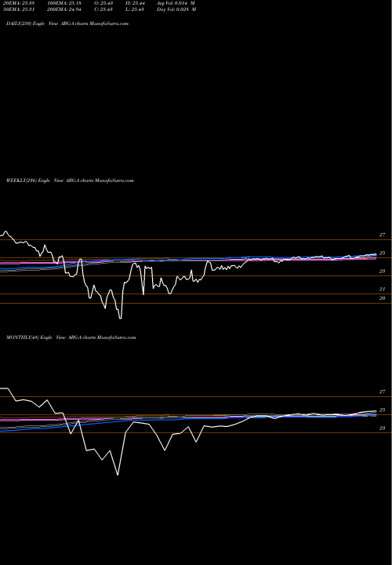Click the 23 price label on monthly chart
The width and height of the screenshot is (392, 565).
click(x=382, y=428)
